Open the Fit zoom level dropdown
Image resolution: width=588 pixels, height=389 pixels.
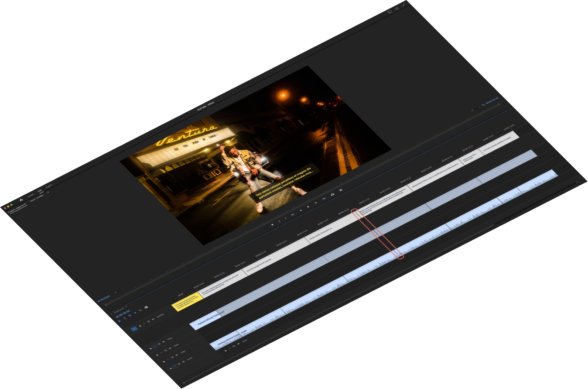click(119, 291)
